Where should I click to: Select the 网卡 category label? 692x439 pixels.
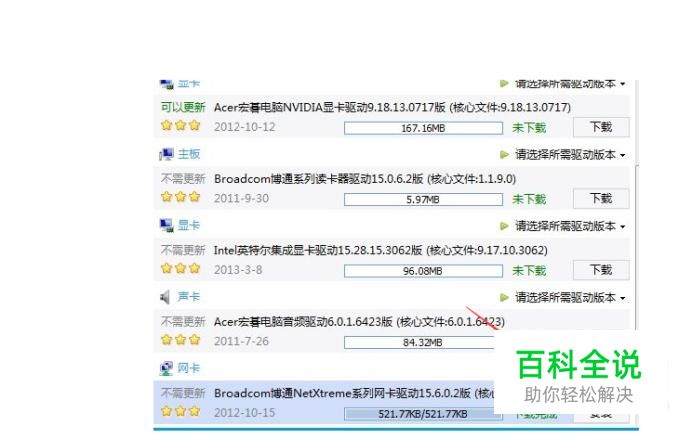(189, 368)
